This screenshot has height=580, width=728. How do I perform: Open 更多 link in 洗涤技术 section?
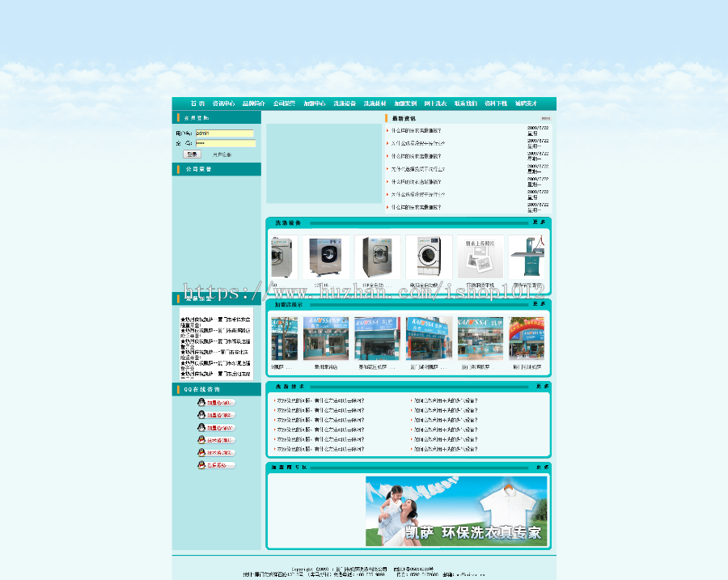coord(542,387)
